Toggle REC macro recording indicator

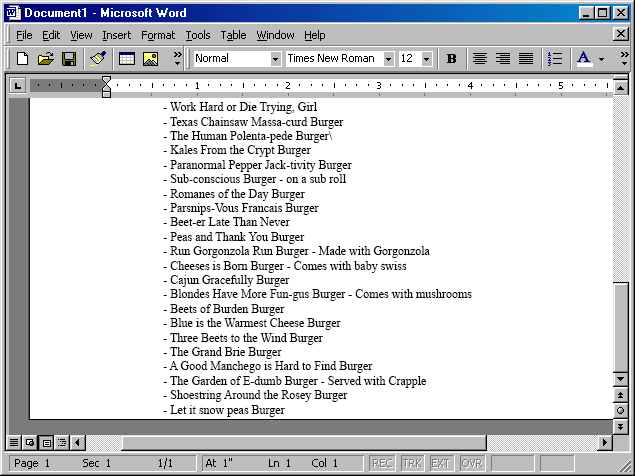(x=382, y=464)
